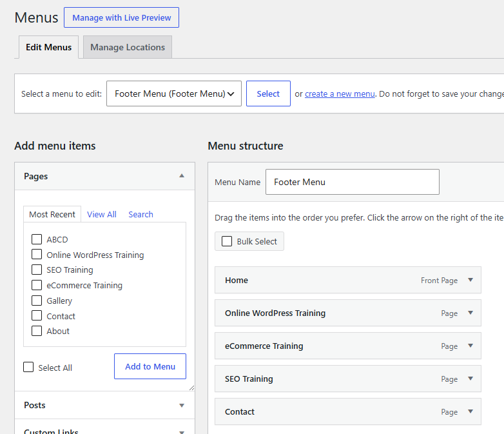Open the menu selection dropdown
The width and height of the screenshot is (504, 434).
[174, 94]
